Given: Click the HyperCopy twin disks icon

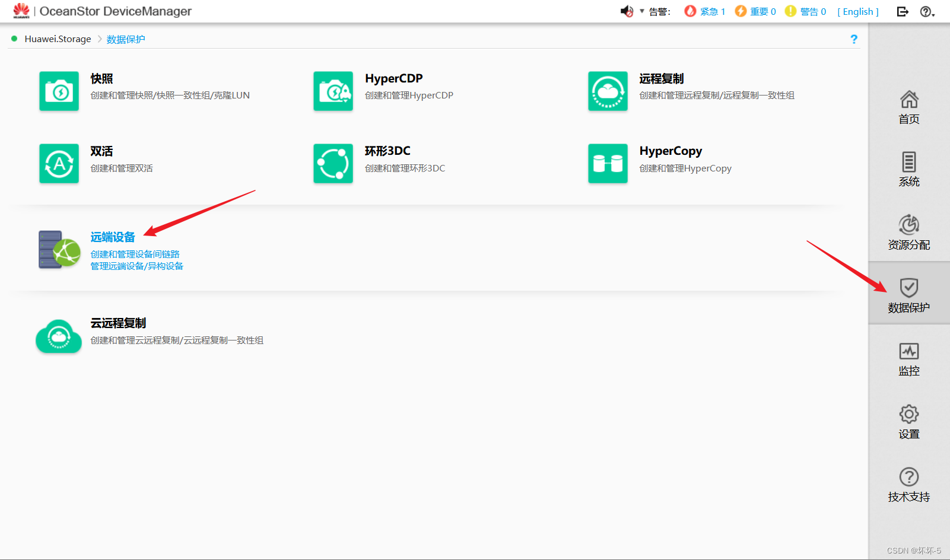Looking at the screenshot, I should [608, 164].
